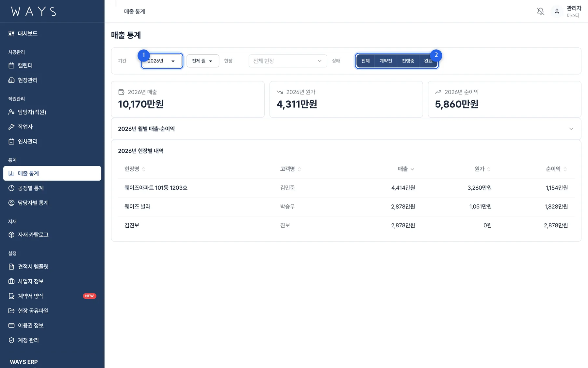
Task: Click the 연차관리 calendar-check icon
Action: [11, 141]
